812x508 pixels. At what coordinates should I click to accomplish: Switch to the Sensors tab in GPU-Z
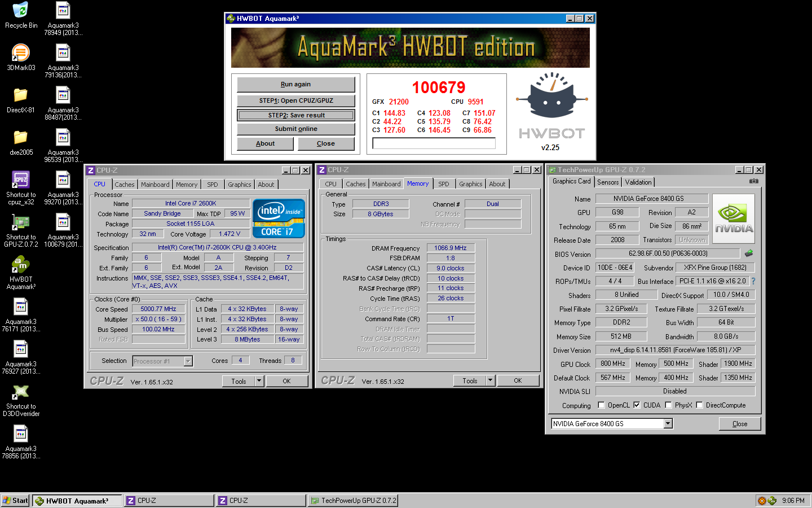[608, 182]
